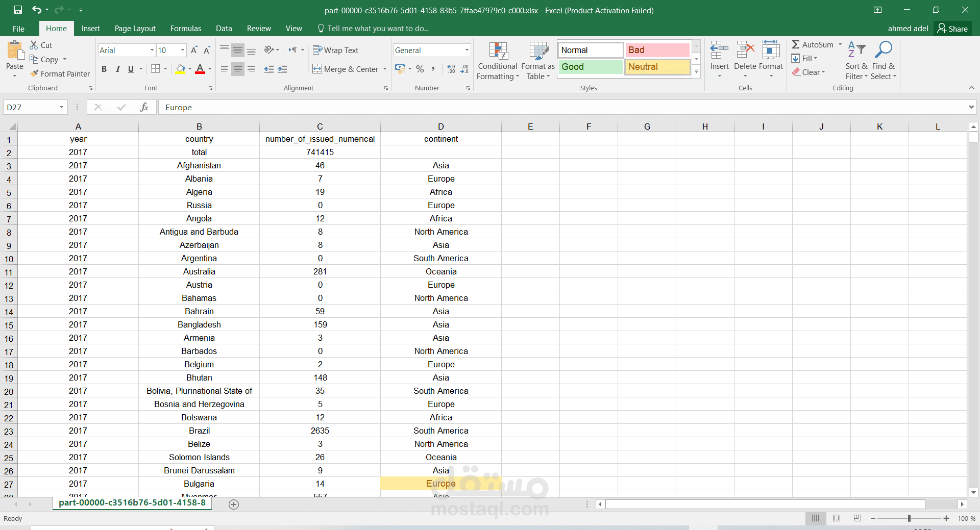Image resolution: width=980 pixels, height=530 pixels.
Task: Toggle align text left
Action: click(225, 69)
